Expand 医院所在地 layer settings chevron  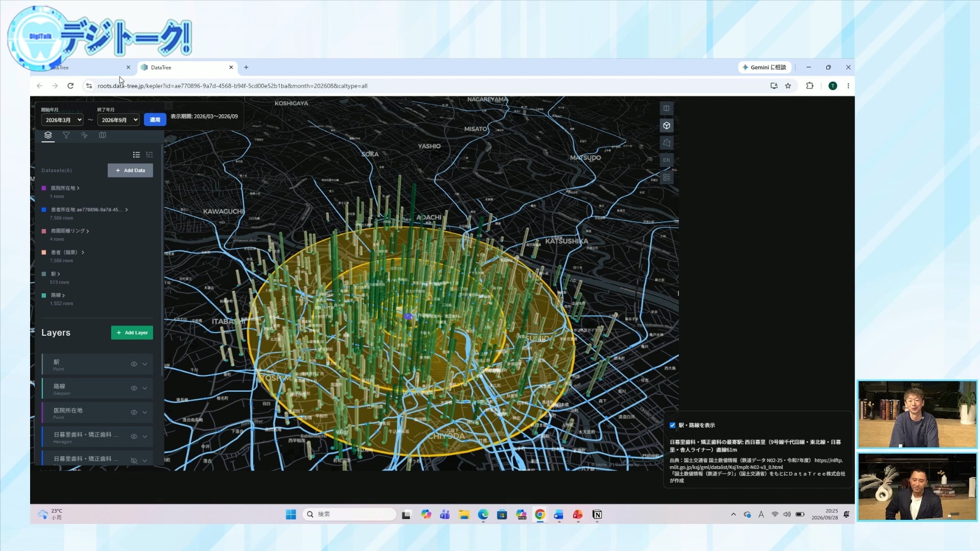coord(145,412)
